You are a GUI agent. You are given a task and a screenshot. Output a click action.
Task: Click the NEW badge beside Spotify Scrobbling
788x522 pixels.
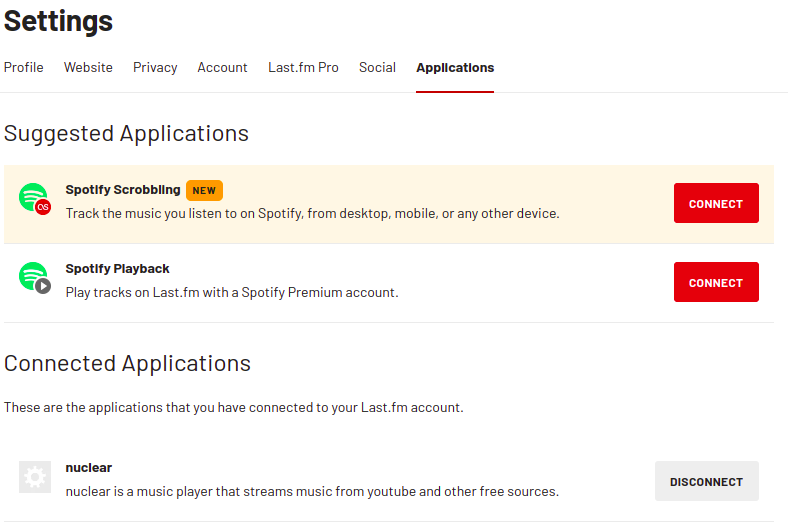point(204,190)
